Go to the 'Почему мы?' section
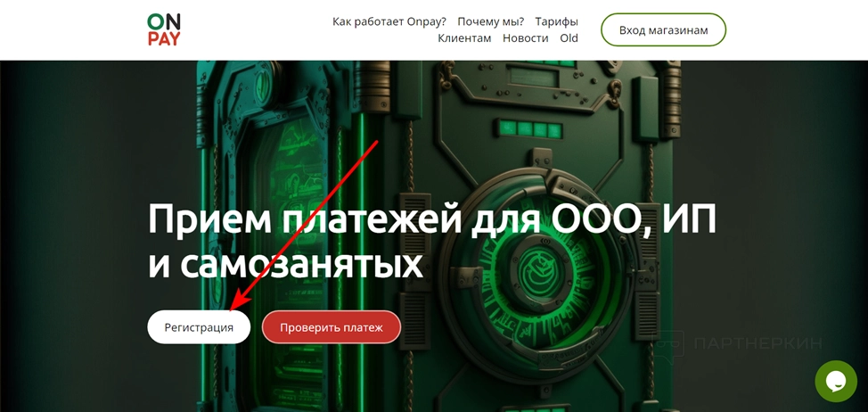868x412 pixels. (490, 21)
